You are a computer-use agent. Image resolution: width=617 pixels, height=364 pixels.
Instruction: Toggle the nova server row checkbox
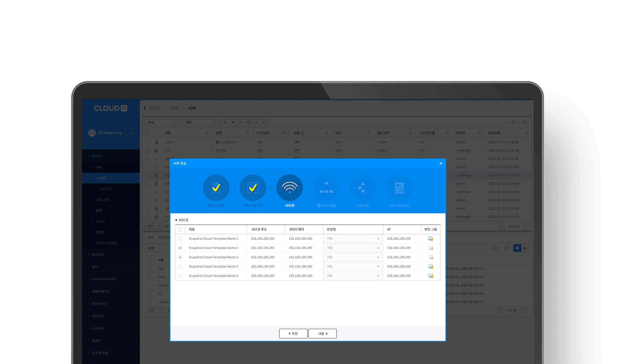[x=147, y=142]
